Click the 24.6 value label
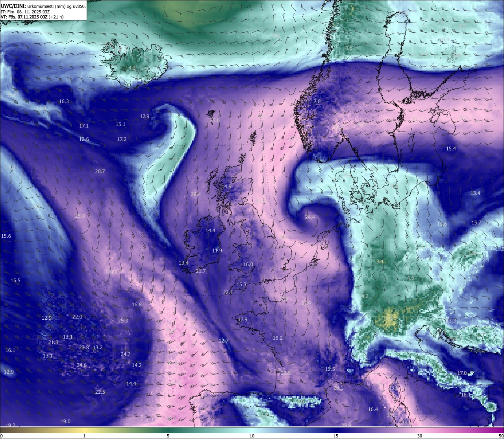Screen dimensions: 504x439 82,365
